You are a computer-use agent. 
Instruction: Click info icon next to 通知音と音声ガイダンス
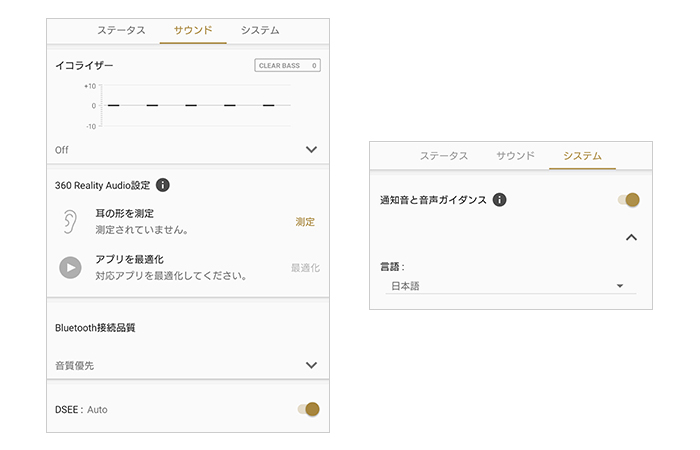point(500,200)
